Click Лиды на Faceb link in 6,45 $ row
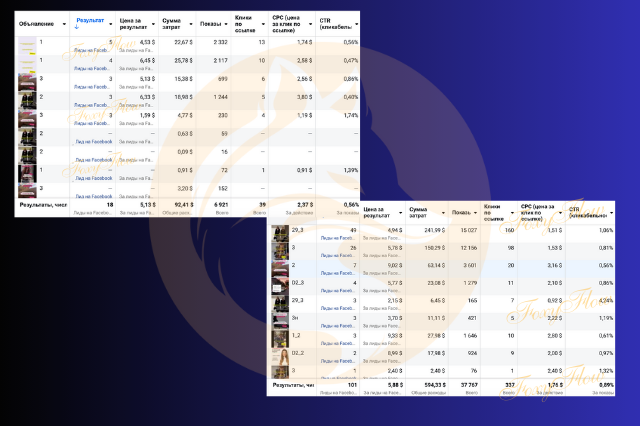 (x=92, y=69)
